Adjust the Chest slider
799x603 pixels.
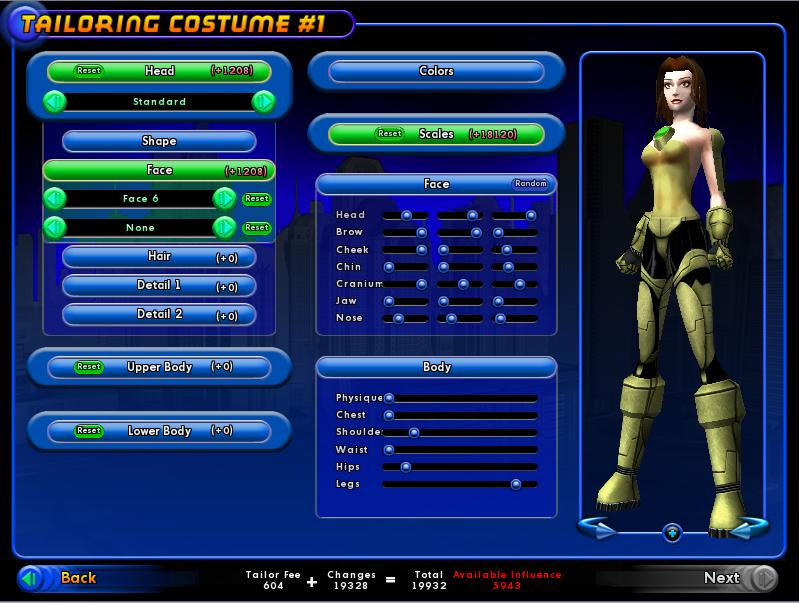(x=460, y=415)
